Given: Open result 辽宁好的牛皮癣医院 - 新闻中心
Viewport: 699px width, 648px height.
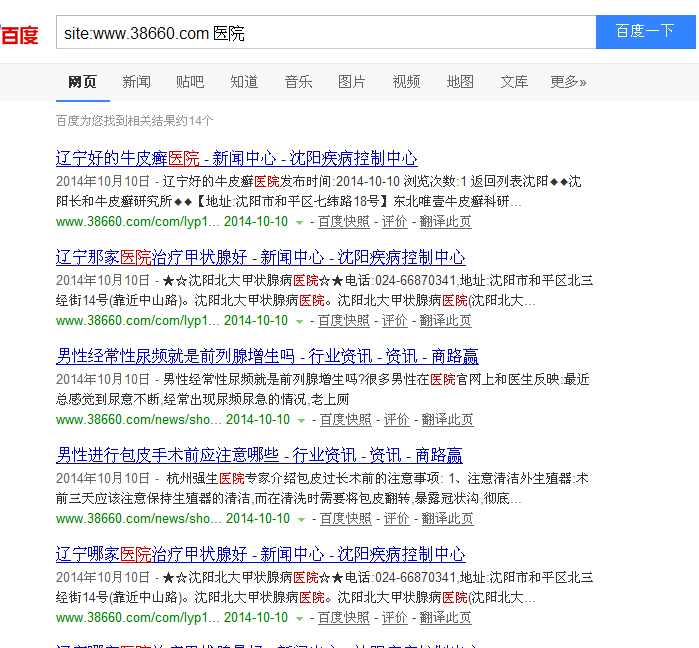Looking at the screenshot, I should click(237, 159).
